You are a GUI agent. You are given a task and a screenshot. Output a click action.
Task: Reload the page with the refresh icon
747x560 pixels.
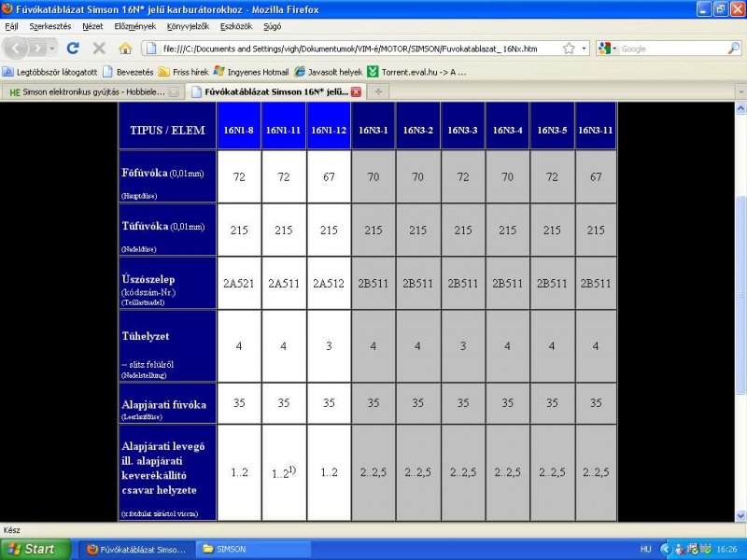(73, 49)
